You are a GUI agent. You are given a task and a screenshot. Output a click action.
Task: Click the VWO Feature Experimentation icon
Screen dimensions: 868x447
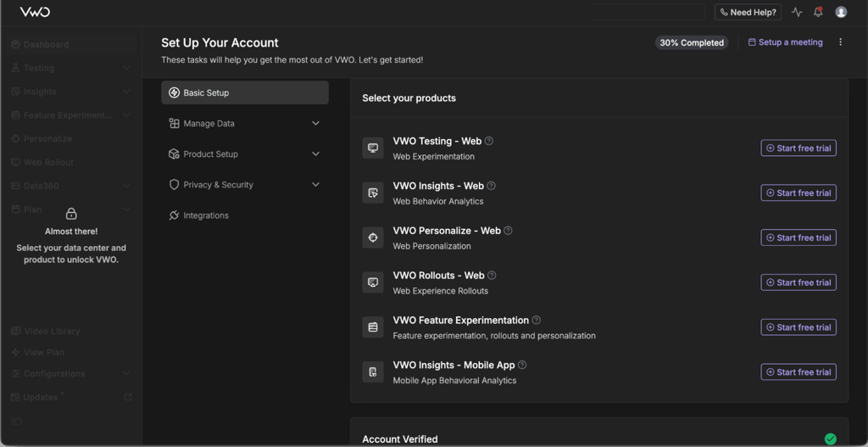(373, 327)
